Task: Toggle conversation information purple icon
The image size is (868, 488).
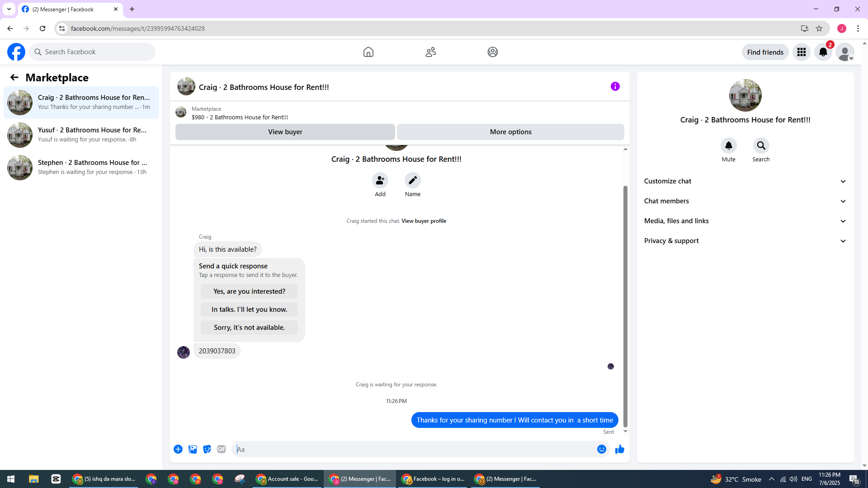Action: (x=615, y=86)
